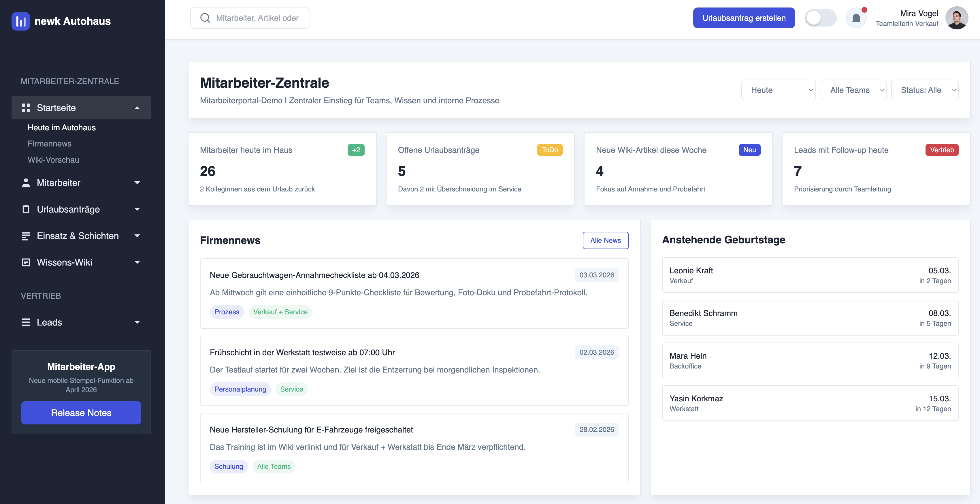Open the Heute date dropdown
Image resolution: width=980 pixels, height=504 pixels.
click(x=778, y=90)
